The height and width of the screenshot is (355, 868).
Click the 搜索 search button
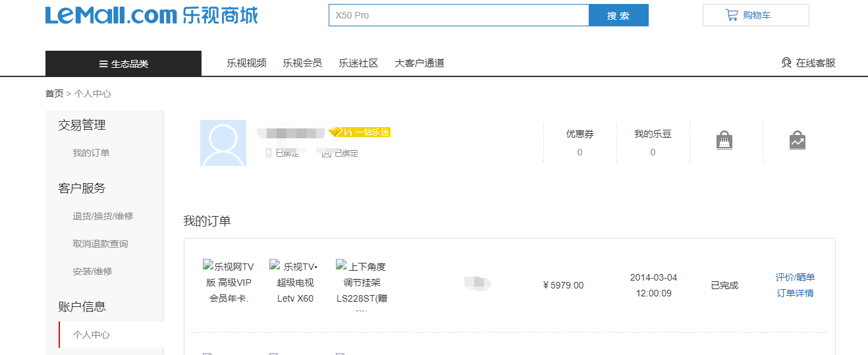(x=618, y=15)
